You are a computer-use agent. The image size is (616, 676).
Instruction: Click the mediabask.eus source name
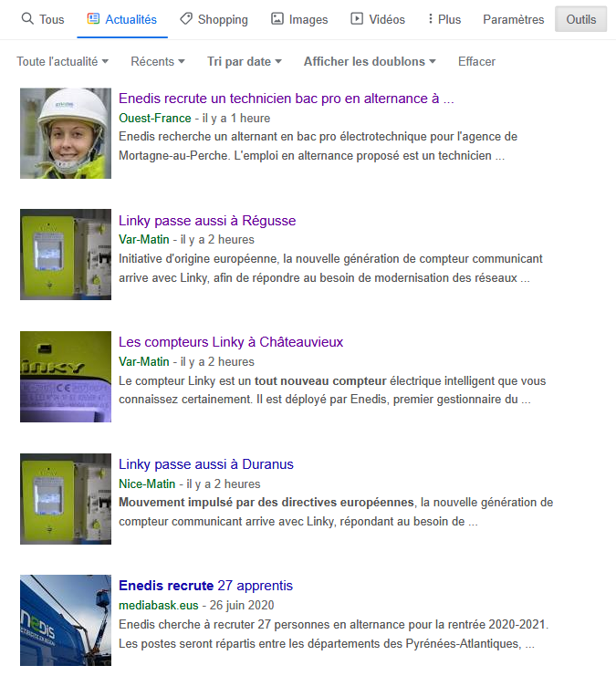(x=158, y=606)
